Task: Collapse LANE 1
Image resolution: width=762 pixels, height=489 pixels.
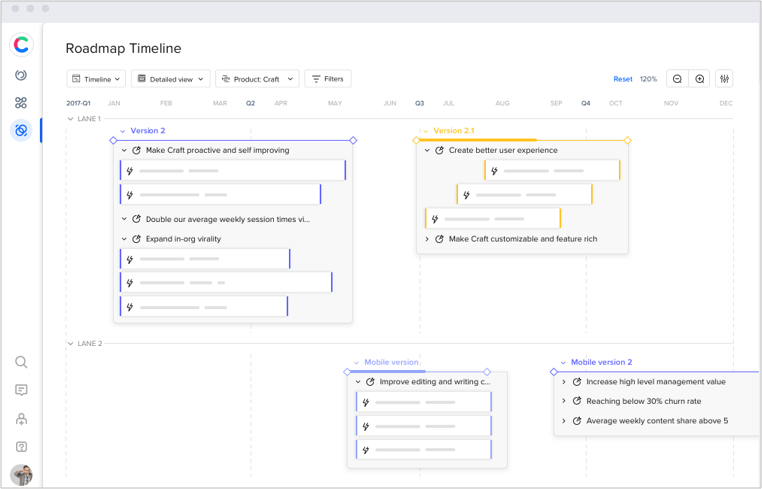Action: pos(70,119)
